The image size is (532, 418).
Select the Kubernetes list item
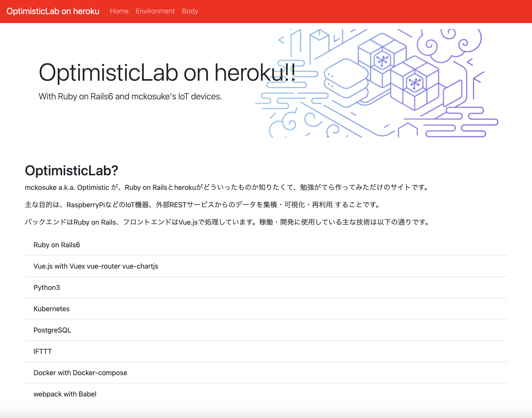51,309
